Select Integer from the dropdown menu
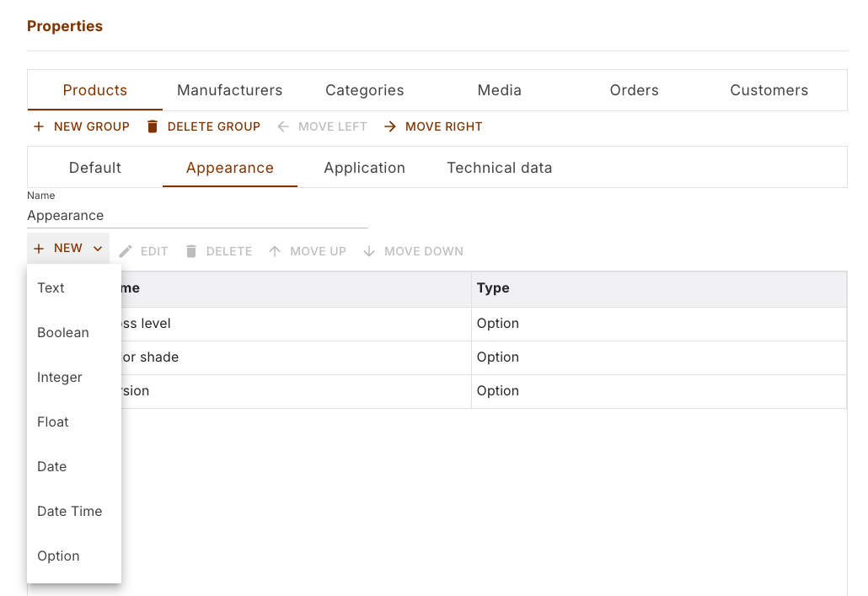 click(x=74, y=377)
